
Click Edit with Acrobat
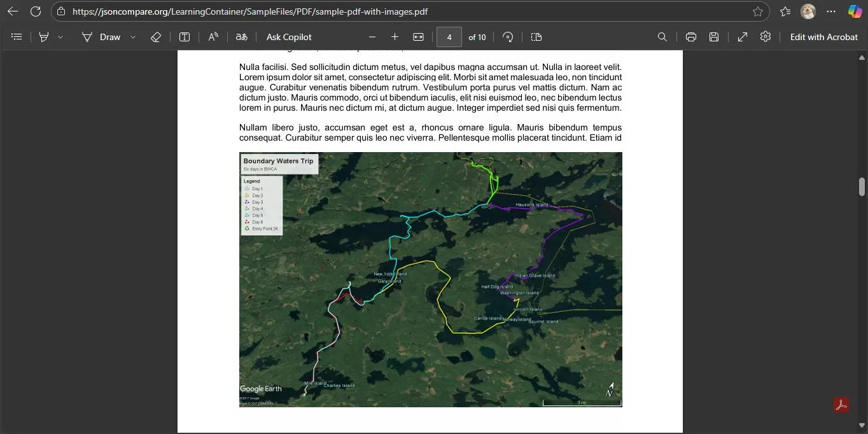coord(823,37)
